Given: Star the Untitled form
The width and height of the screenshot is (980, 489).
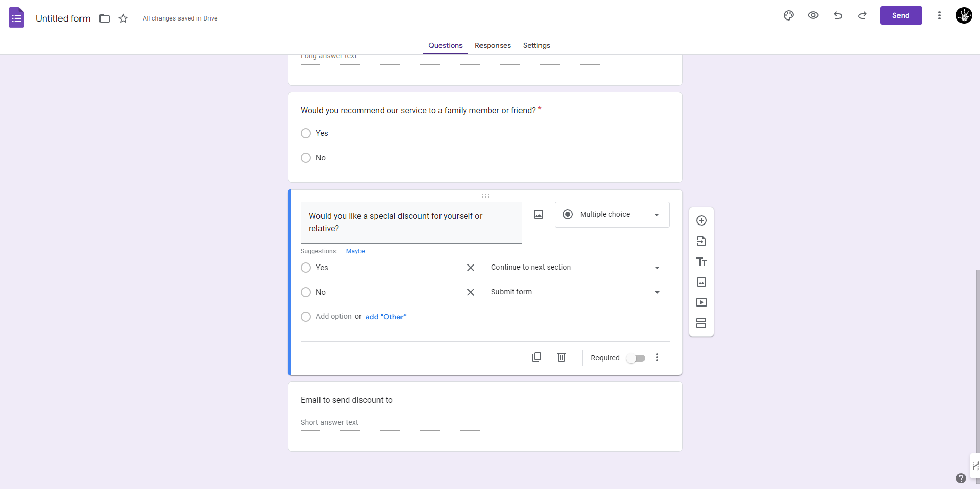Looking at the screenshot, I should 123,18.
